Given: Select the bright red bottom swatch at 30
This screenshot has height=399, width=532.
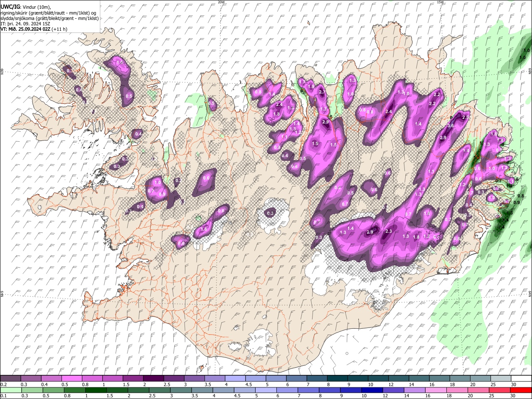Looking at the screenshot, I should point(521,390).
